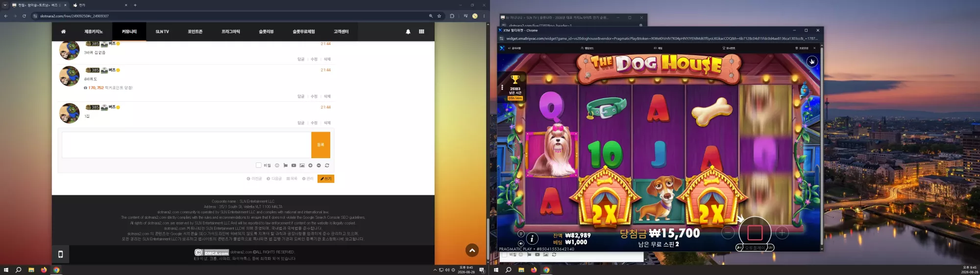This screenshot has width=980, height=275.
Task: Go to 다음글 next post
Action: click(274, 179)
